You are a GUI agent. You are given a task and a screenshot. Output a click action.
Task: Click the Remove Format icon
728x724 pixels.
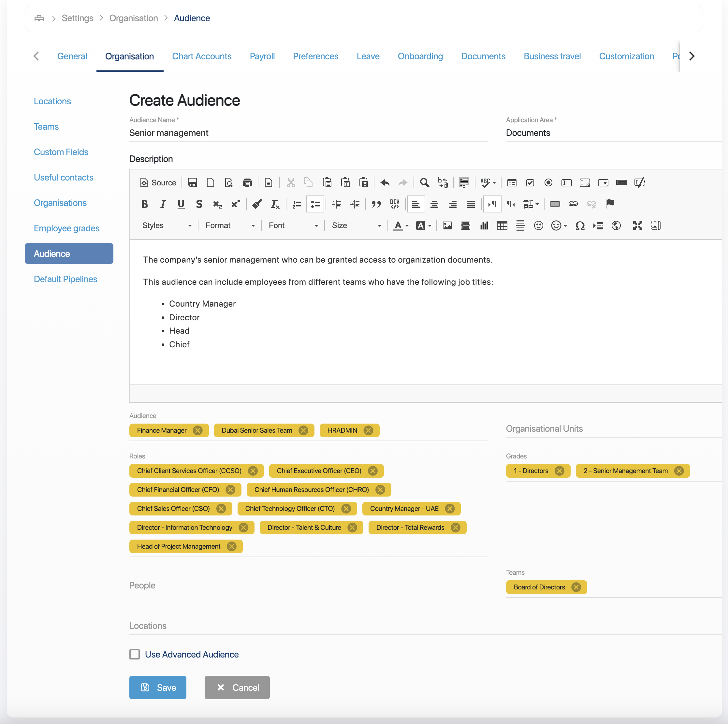(x=275, y=204)
